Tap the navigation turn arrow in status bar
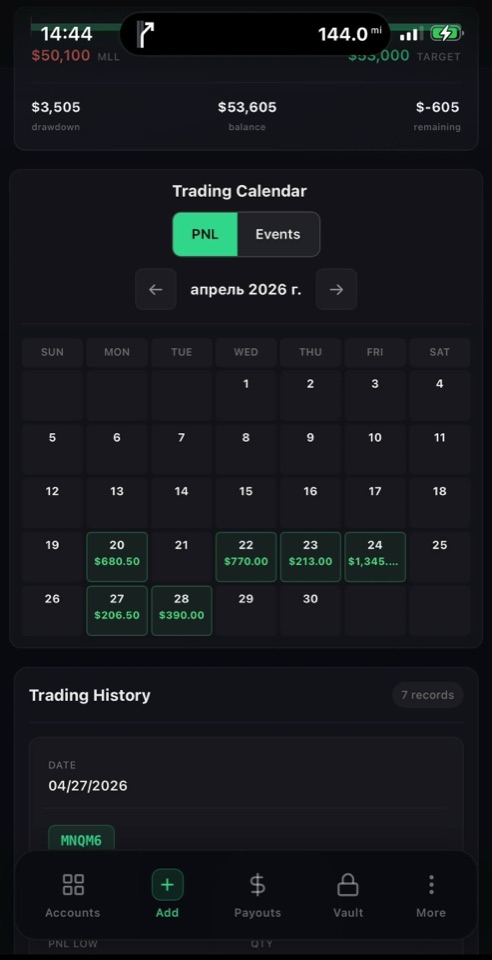The image size is (492, 960). tap(146, 34)
